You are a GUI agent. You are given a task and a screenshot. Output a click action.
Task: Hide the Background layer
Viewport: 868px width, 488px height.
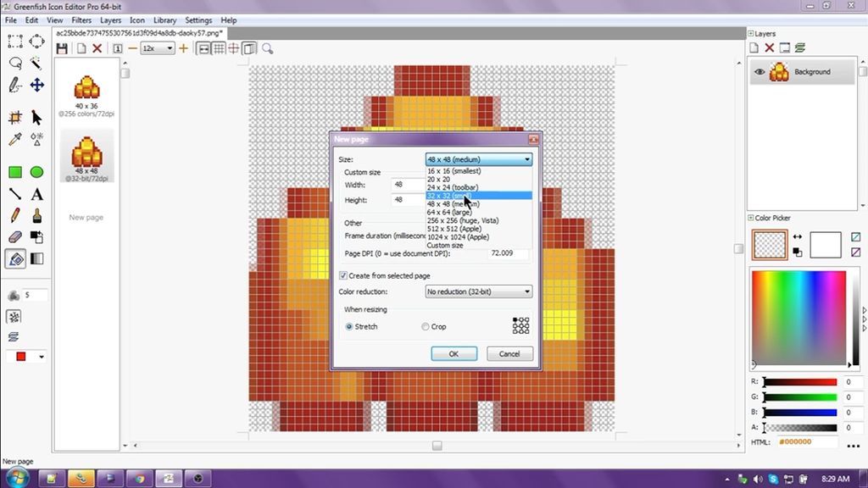[759, 71]
